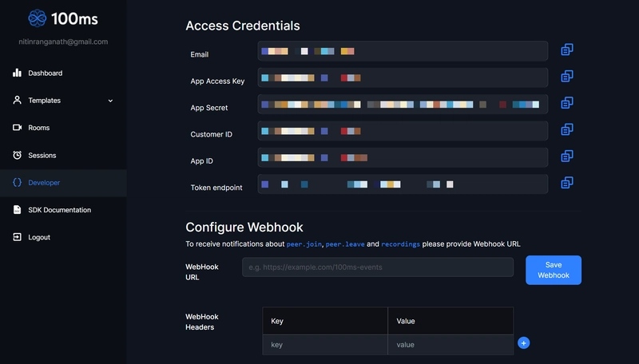Click the Token endpoint label
Screen dimensions: 639x364
pos(216,188)
